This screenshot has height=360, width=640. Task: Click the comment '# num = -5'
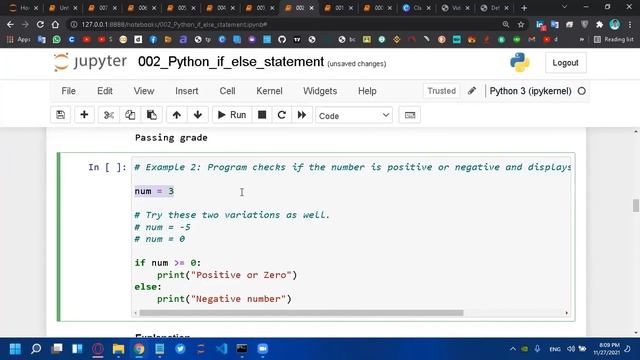click(x=162, y=227)
